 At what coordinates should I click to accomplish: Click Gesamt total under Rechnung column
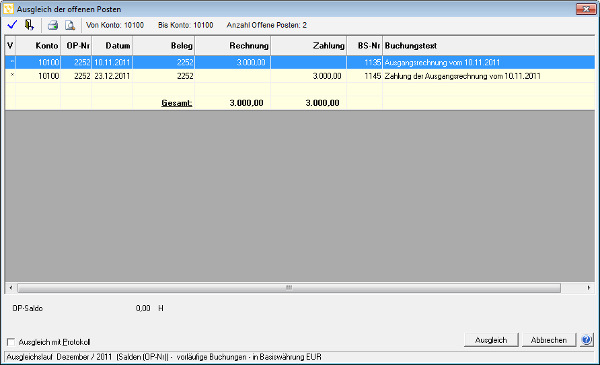pyautogui.click(x=246, y=103)
